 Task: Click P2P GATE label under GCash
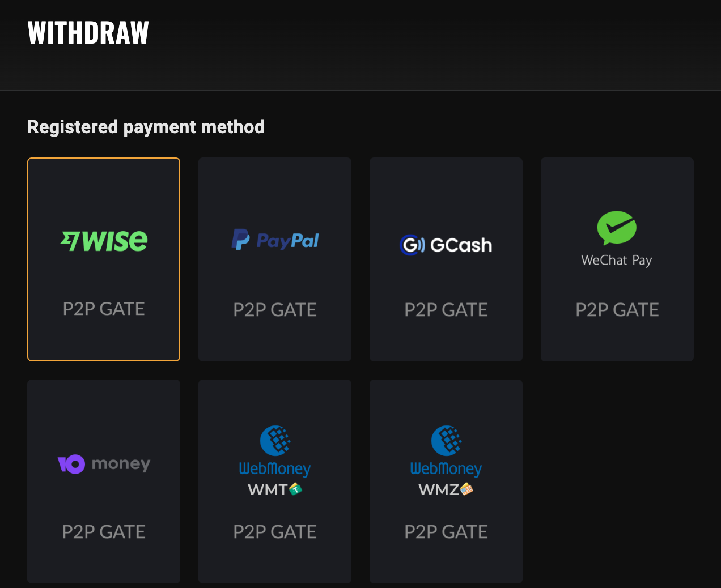tap(446, 310)
